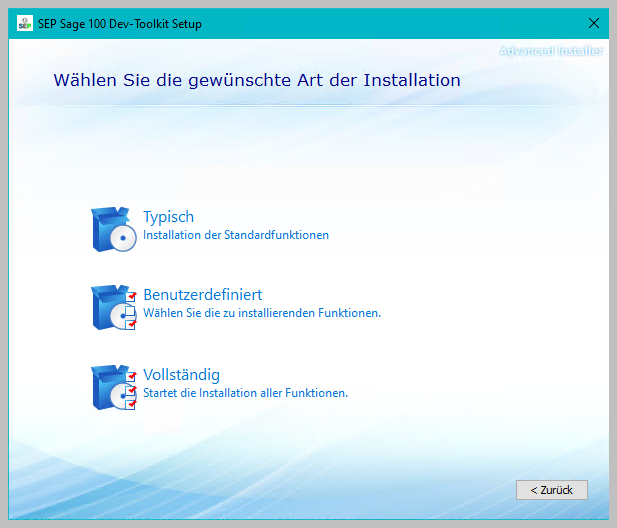This screenshot has height=528, width=617.
Task: Choose Benutzerdefiniert installation type
Action: pos(203,295)
